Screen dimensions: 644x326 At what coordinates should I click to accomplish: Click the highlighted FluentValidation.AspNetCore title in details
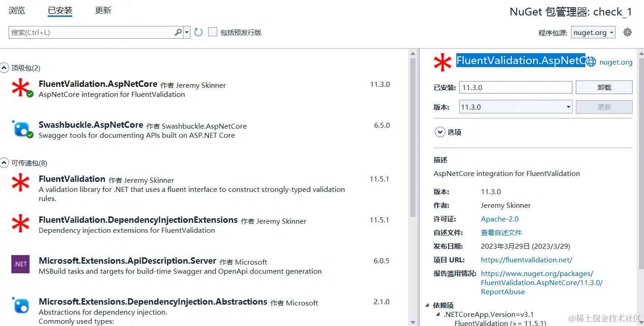click(521, 60)
